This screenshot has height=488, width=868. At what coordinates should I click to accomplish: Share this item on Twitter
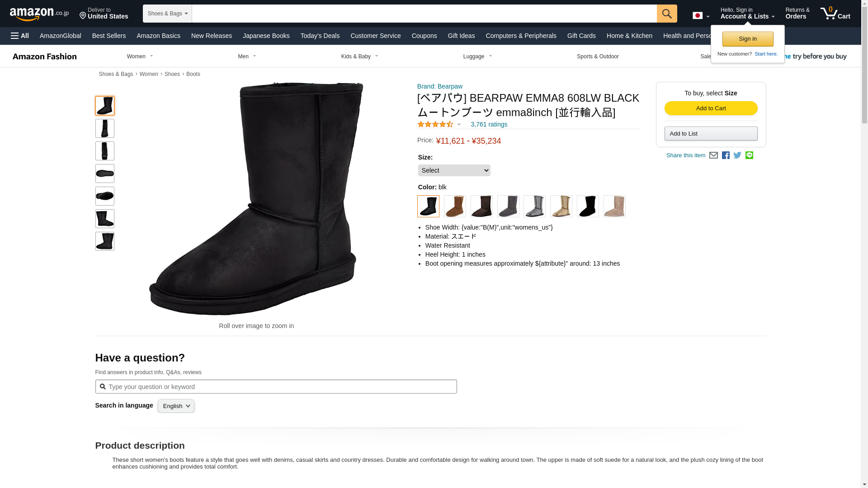737,155
